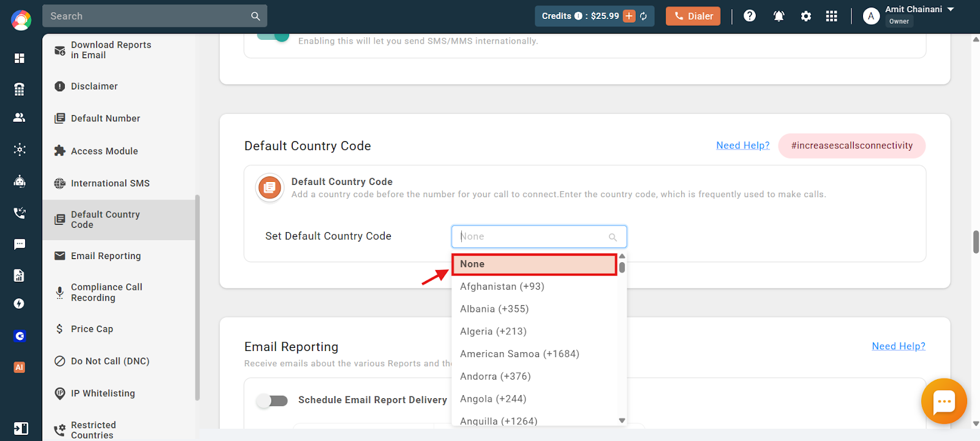Click the user avatar with letter A
Viewport: 980px width, 441px height.
pos(871,17)
